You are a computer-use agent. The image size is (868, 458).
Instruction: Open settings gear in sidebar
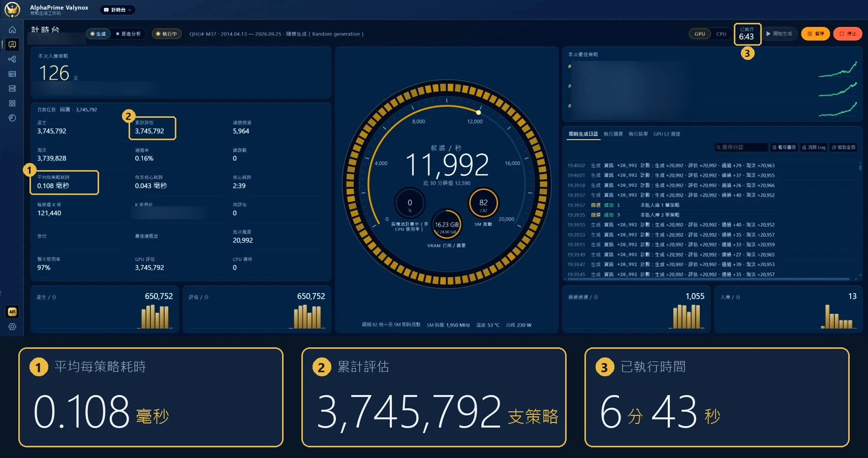click(x=12, y=327)
